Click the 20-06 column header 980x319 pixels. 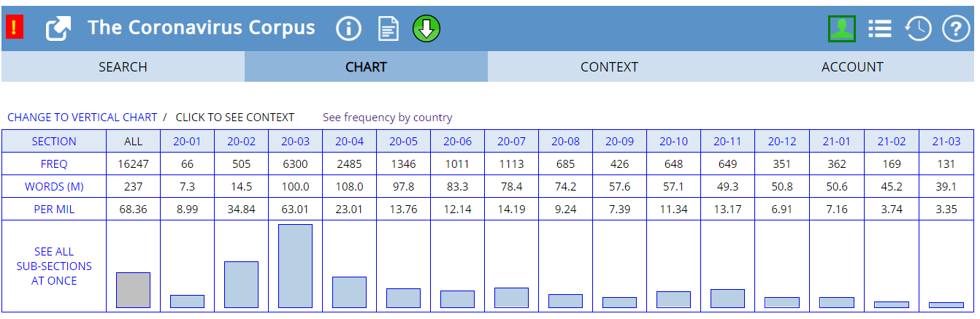pyautogui.click(x=457, y=141)
